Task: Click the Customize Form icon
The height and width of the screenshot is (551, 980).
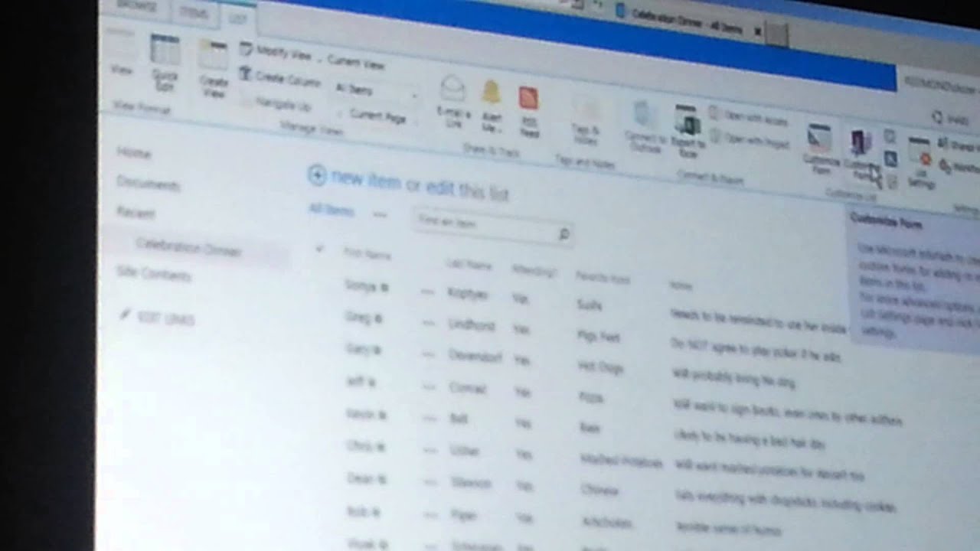Action: coord(819,139)
